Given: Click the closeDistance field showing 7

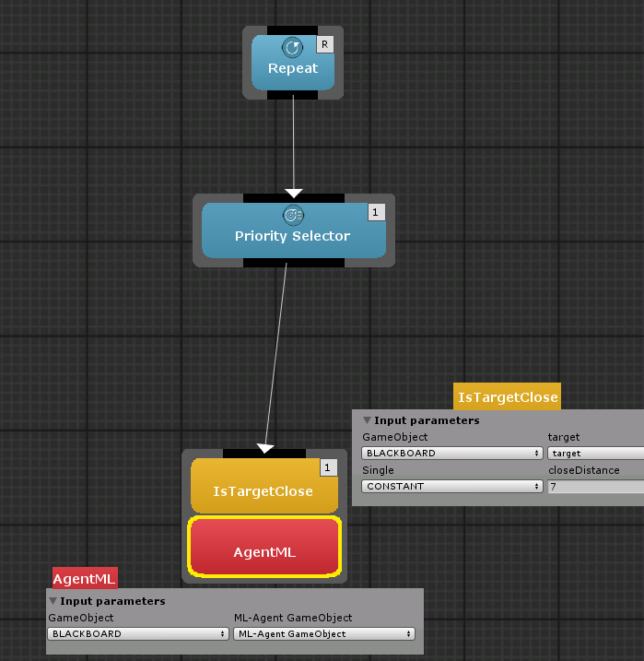Looking at the screenshot, I should tap(595, 487).
